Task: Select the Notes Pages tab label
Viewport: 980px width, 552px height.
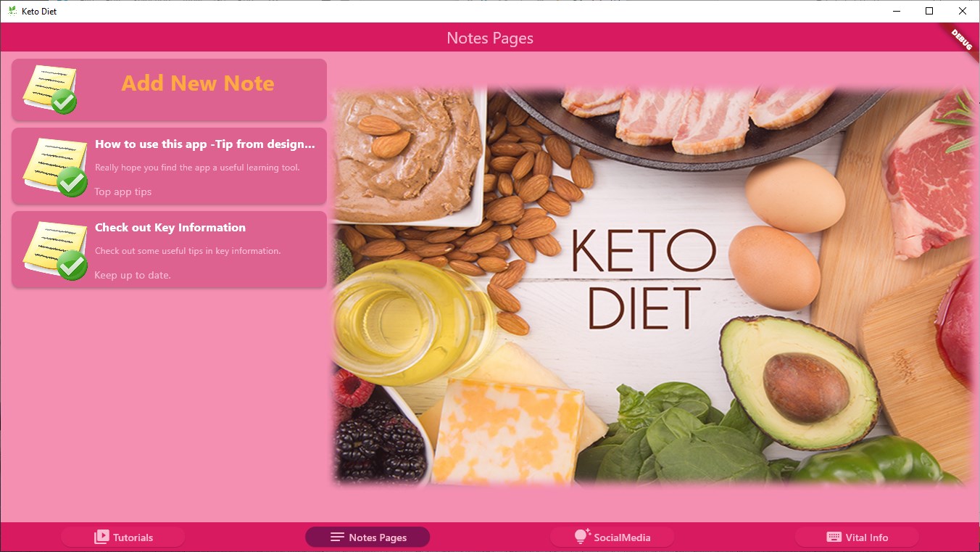Action: 378,537
